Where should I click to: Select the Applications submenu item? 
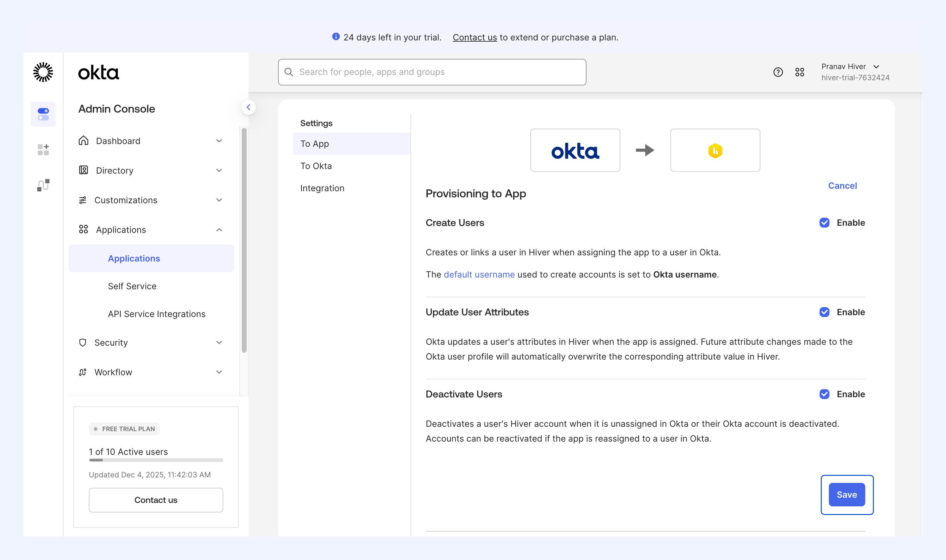pos(151,258)
